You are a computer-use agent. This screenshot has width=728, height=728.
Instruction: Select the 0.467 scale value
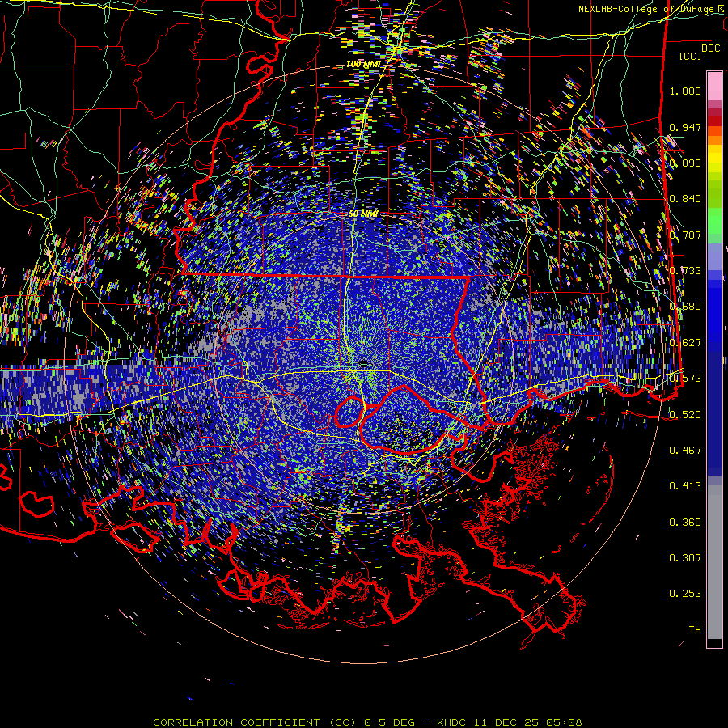click(685, 451)
